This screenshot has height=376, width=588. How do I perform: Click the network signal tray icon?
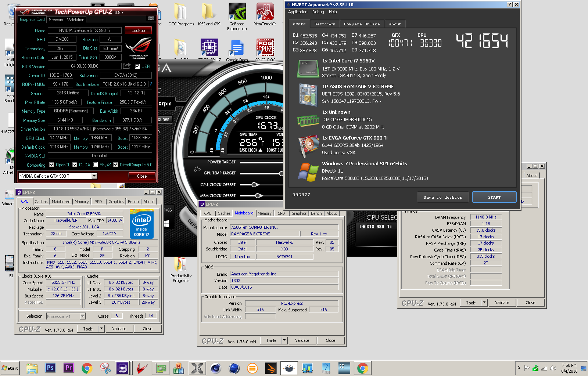point(544,368)
